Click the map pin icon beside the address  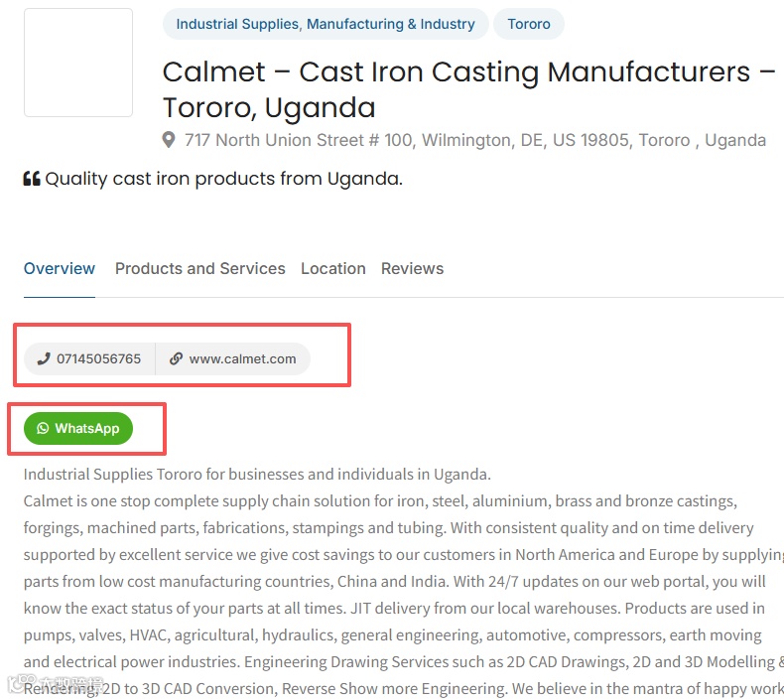(x=169, y=140)
